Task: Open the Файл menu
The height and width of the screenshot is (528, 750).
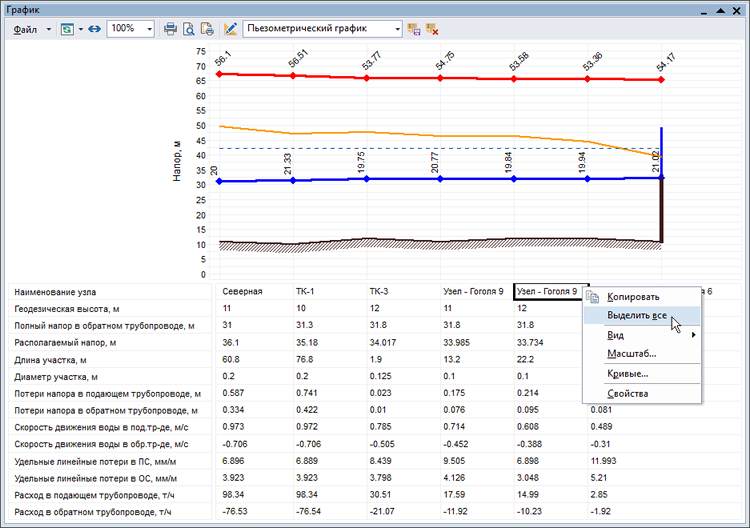Action: pyautogui.click(x=26, y=29)
